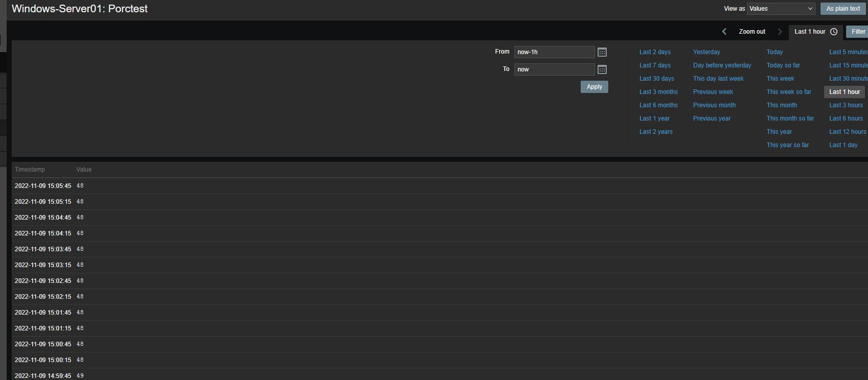868x380 pixels.
Task: Click the Windows-Server01: Porctest page title
Action: pyautogui.click(x=80, y=9)
